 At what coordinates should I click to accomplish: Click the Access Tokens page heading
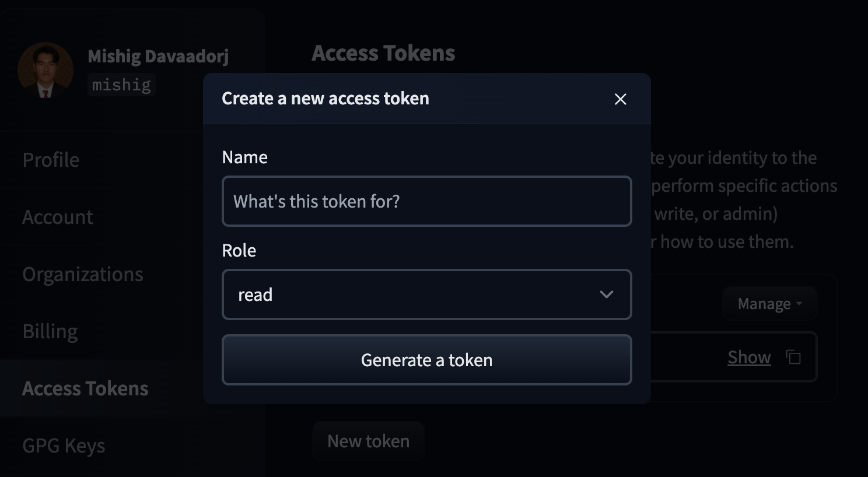(x=383, y=53)
